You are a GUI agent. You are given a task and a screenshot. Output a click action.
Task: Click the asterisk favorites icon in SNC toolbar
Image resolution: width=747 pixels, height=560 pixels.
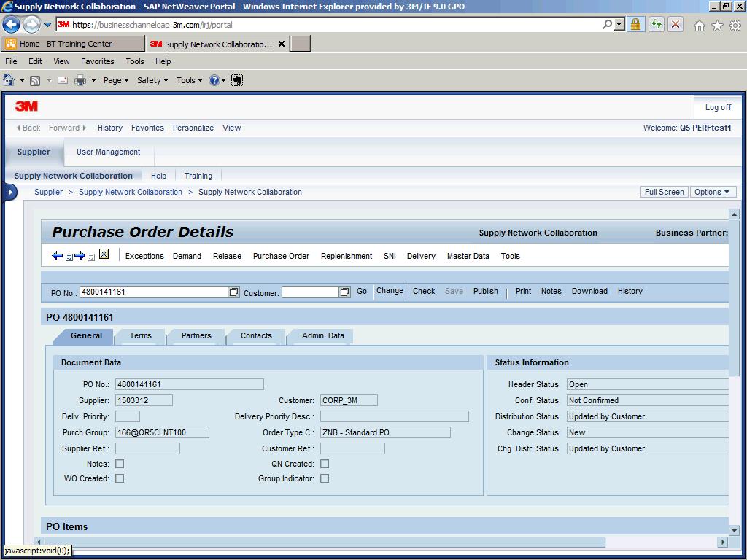[104, 254]
